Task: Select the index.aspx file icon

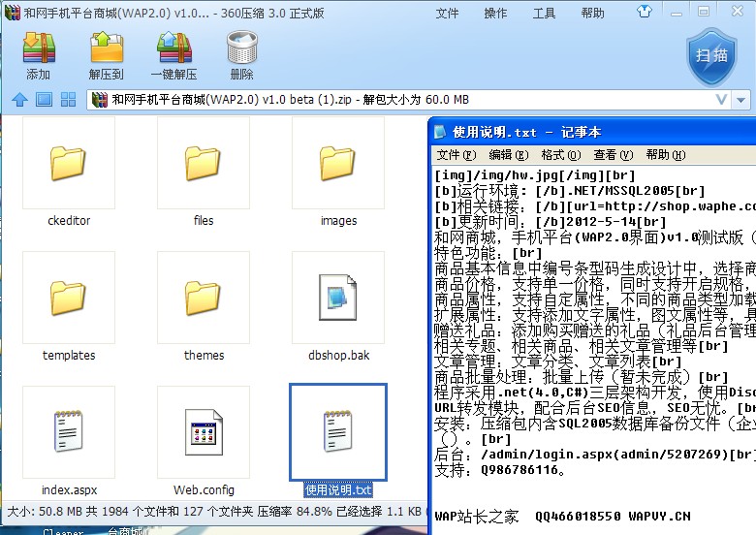Action: coord(69,432)
